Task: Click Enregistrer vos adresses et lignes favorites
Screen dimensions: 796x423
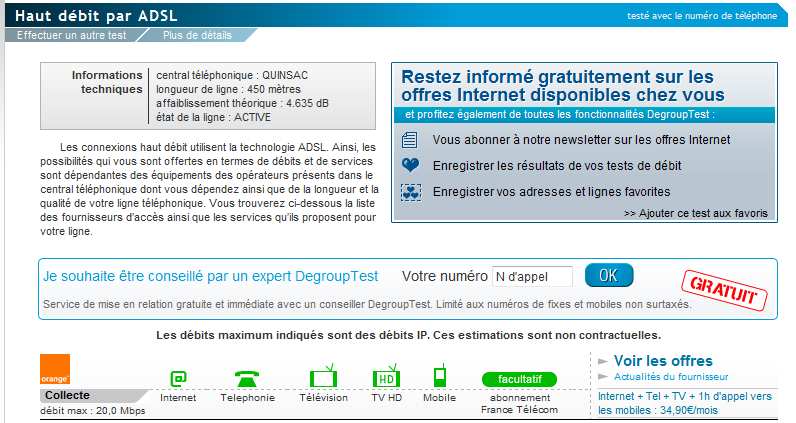Action: point(551,191)
